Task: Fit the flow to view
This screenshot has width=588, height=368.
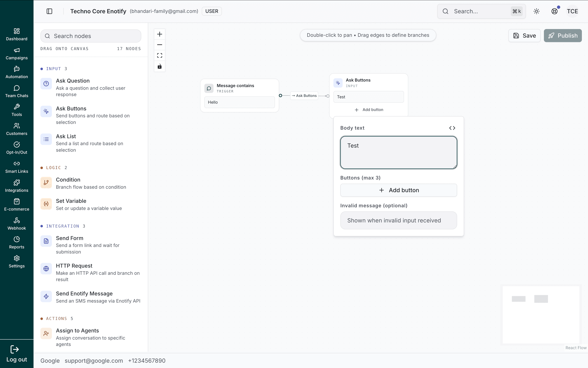Action: (160, 55)
